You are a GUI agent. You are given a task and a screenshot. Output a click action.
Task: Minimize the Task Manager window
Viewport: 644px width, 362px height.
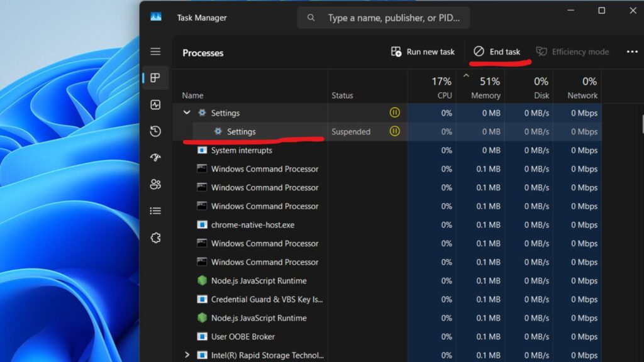coord(570,11)
